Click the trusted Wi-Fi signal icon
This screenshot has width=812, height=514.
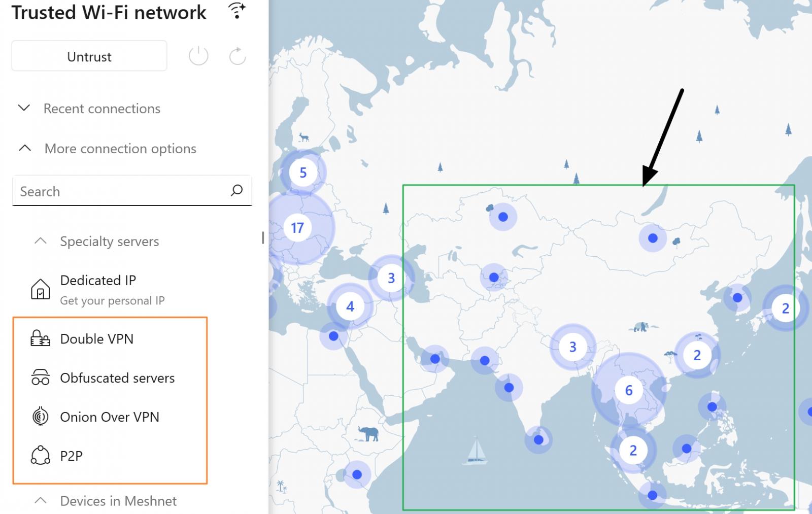235,11
